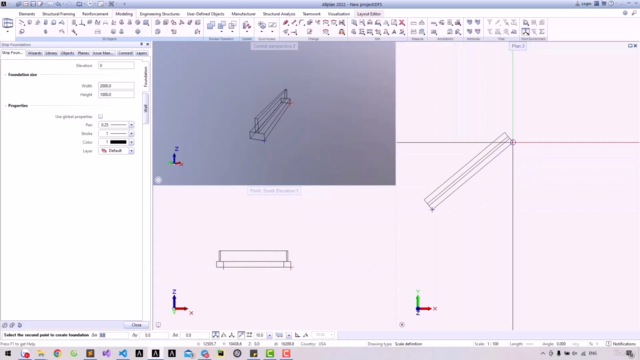Toggle first snap option icon in dialog line
Screen dimensions: 640x360
(216, 335)
